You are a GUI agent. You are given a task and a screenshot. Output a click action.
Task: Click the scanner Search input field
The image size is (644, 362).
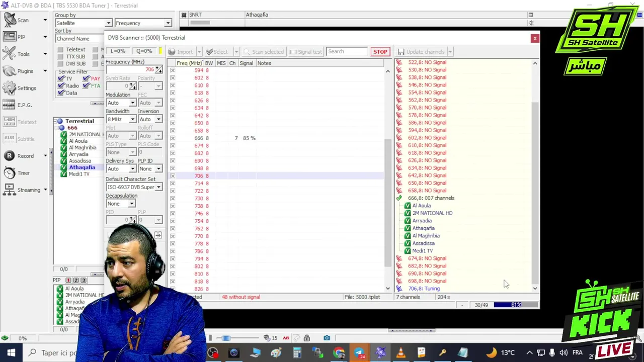pos(347,52)
